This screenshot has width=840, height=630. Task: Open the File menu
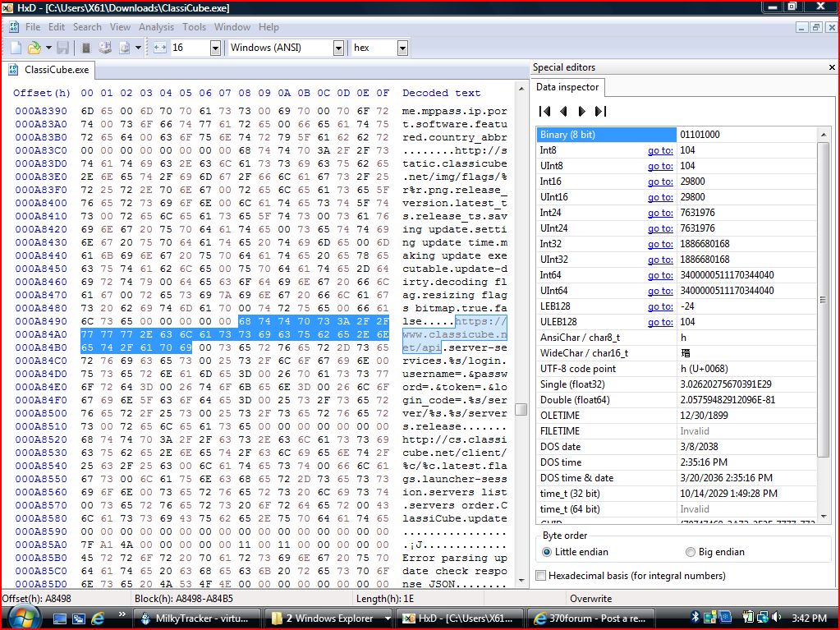click(33, 27)
